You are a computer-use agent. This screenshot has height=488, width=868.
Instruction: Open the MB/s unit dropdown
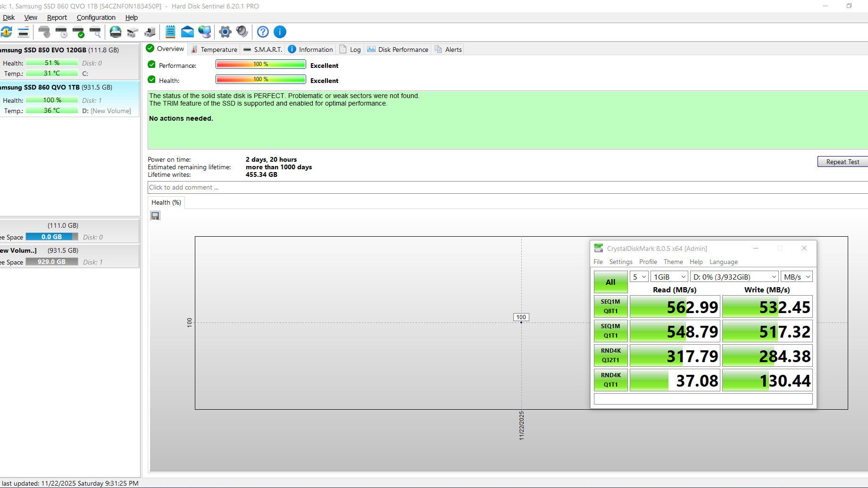point(796,277)
